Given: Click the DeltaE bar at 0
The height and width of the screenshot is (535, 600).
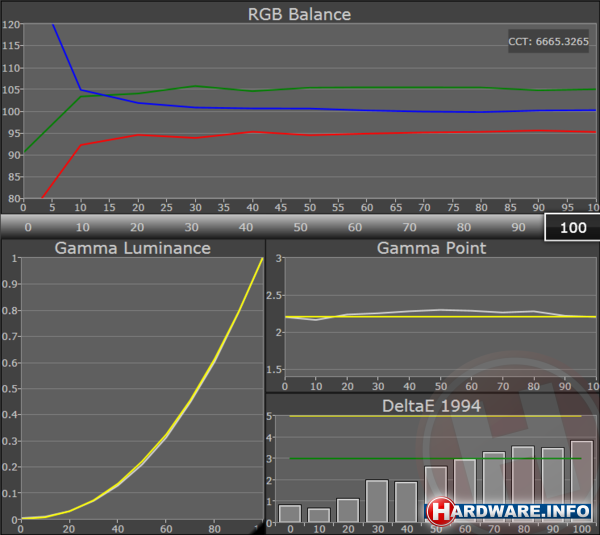Looking at the screenshot, I should pyautogui.click(x=289, y=514).
